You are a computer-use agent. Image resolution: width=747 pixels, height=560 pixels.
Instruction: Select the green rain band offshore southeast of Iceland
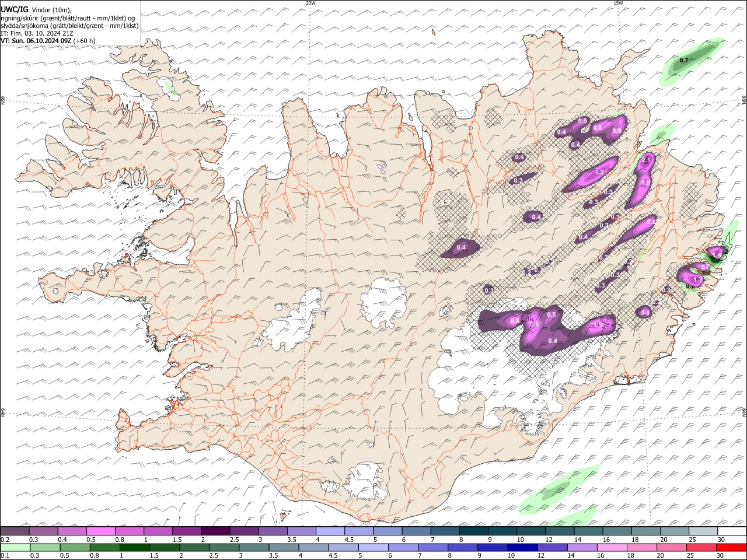tap(558, 489)
